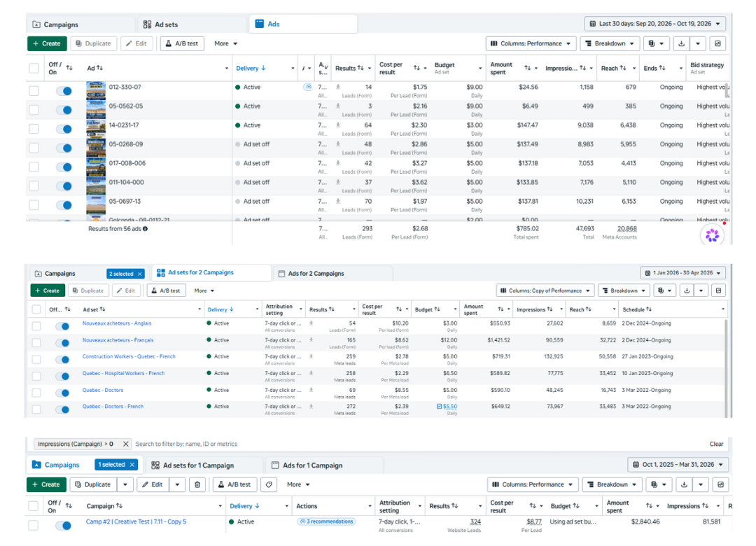Remove the Impressions (Campaign) > 0 filter chip
This screenshot has width=756, height=546.
(126, 444)
